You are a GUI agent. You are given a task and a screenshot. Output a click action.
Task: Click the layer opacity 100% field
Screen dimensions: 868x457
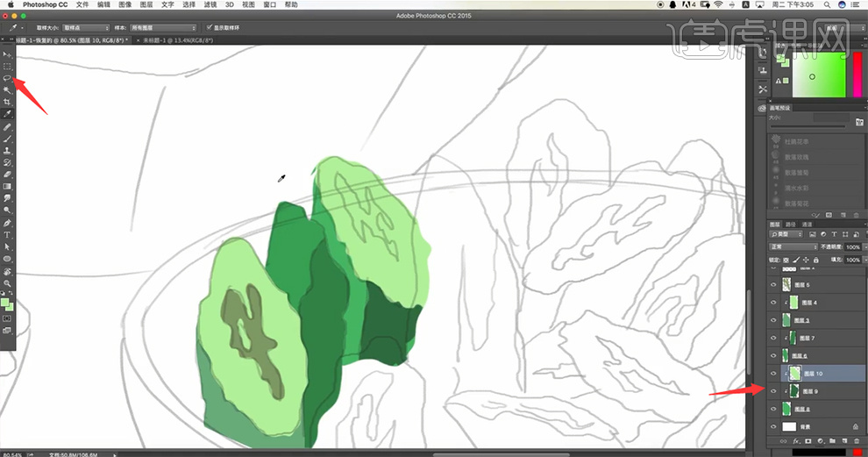(853, 247)
